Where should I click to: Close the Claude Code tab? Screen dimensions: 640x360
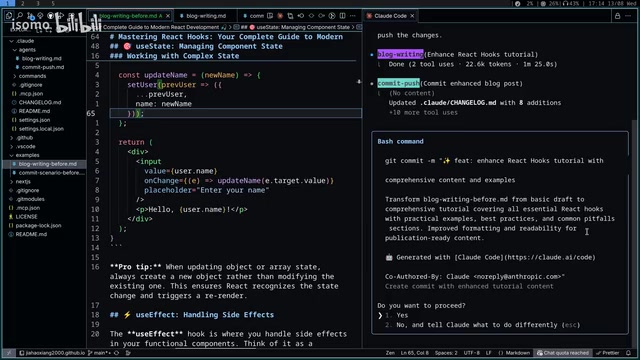(412, 16)
